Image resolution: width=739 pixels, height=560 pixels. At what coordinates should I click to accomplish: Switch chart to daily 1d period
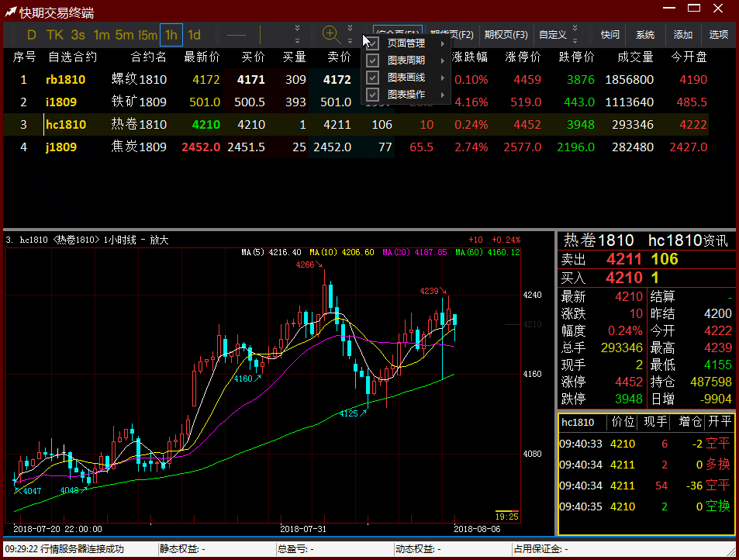(x=194, y=35)
